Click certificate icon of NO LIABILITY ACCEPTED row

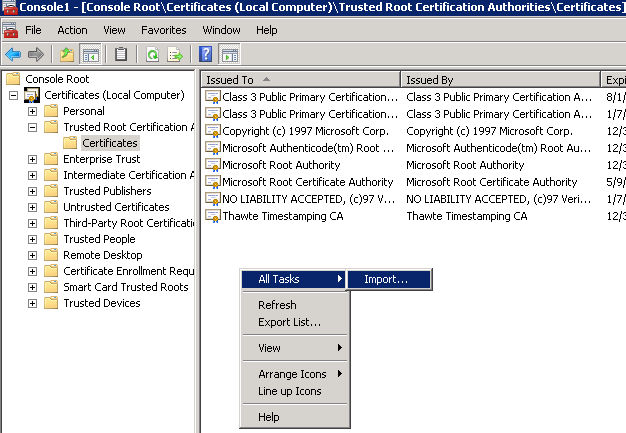[213, 199]
